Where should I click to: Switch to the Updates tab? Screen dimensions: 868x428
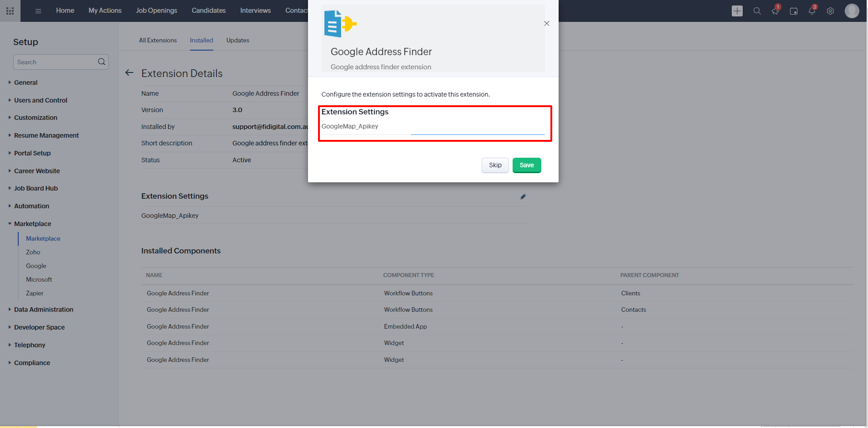coord(238,40)
